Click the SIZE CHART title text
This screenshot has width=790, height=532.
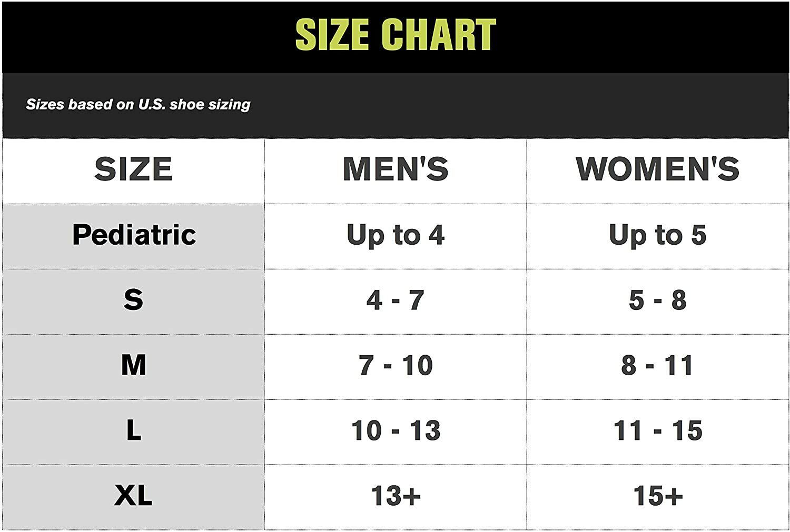396,35
